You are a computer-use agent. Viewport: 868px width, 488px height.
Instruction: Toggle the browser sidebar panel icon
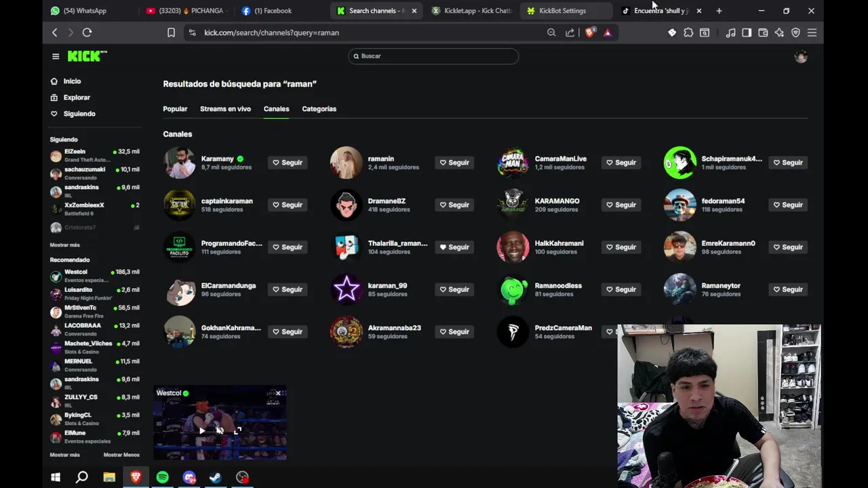pyautogui.click(x=747, y=33)
